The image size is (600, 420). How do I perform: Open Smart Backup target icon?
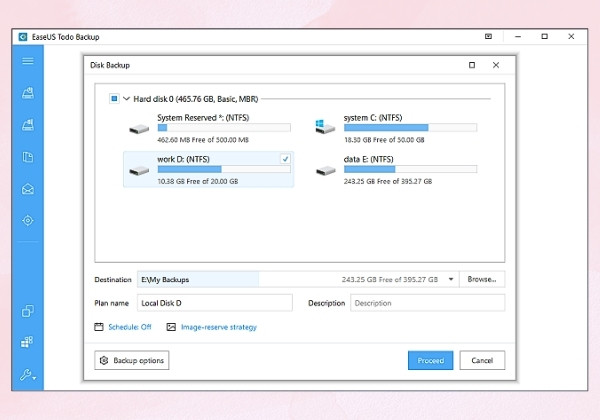(28, 220)
